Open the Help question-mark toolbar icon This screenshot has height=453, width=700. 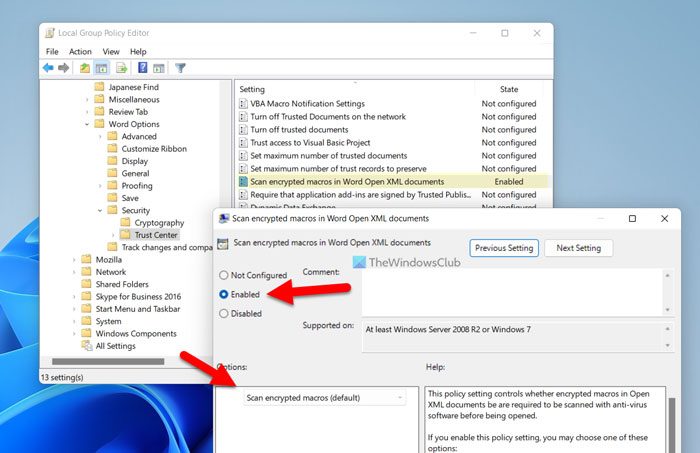(142, 68)
